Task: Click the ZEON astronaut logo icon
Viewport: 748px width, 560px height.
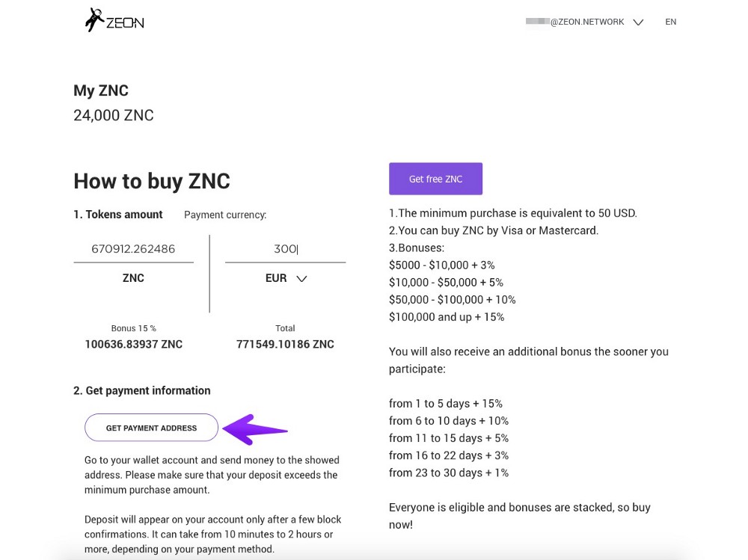Action: (x=93, y=20)
